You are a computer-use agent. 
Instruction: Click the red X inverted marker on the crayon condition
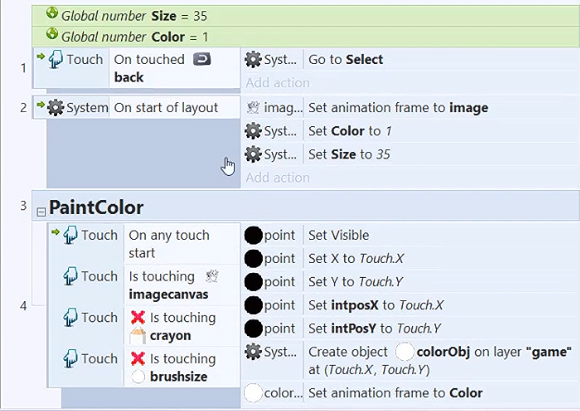[x=138, y=317]
